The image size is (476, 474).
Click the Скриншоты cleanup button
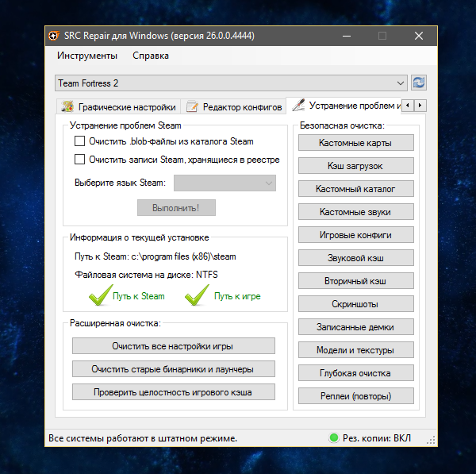[x=355, y=304]
